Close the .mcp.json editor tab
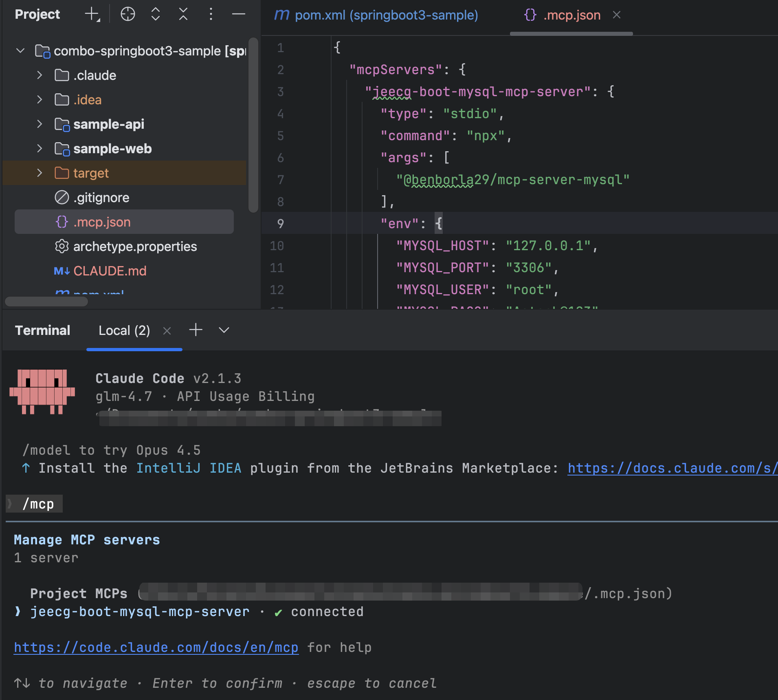The width and height of the screenshot is (778, 700). [617, 15]
